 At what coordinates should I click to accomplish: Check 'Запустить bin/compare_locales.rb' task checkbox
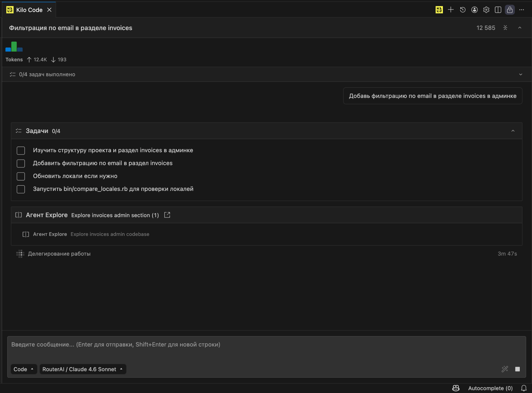[21, 189]
